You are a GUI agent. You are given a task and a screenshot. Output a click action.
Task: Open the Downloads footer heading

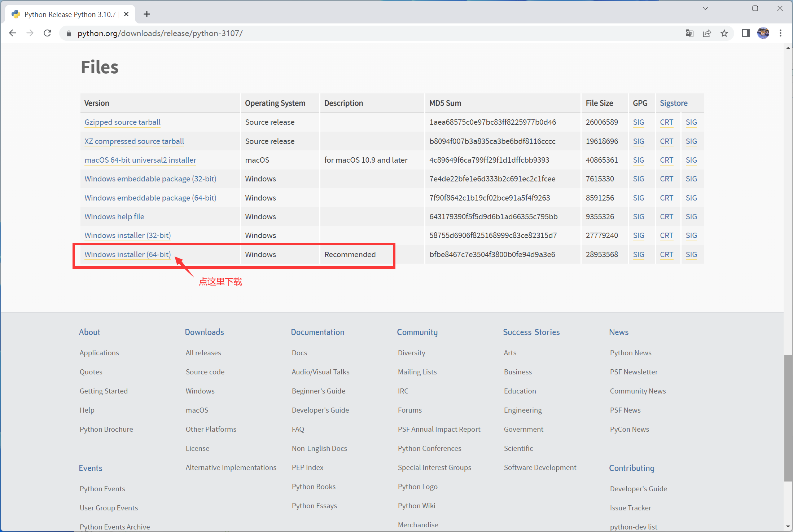[x=205, y=332]
